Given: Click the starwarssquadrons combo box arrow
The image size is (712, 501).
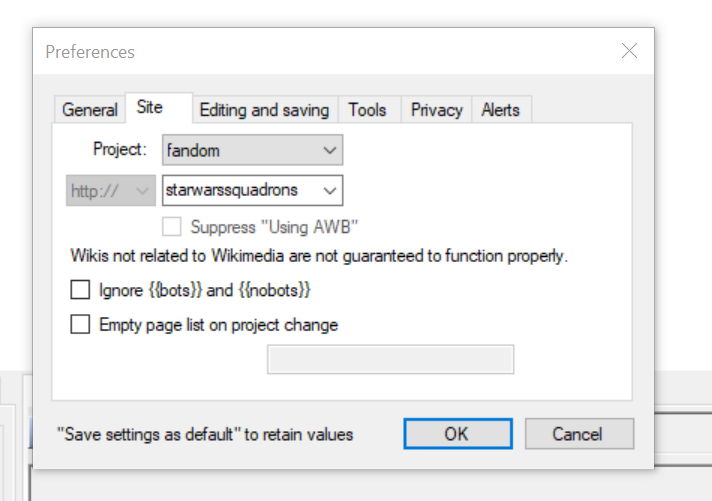Looking at the screenshot, I should point(330,190).
